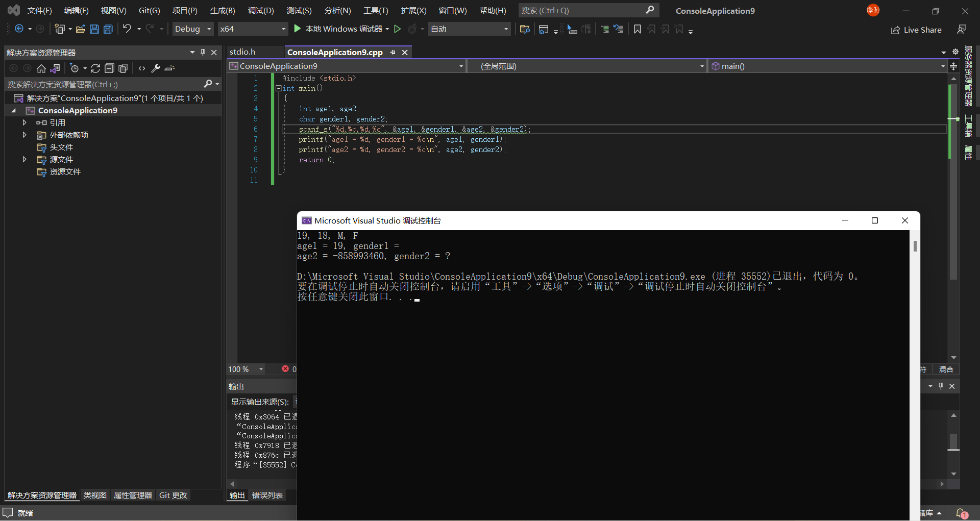Image resolution: width=980 pixels, height=521 pixels.
Task: Click the solution explorer Refresh icon
Action: [95, 68]
